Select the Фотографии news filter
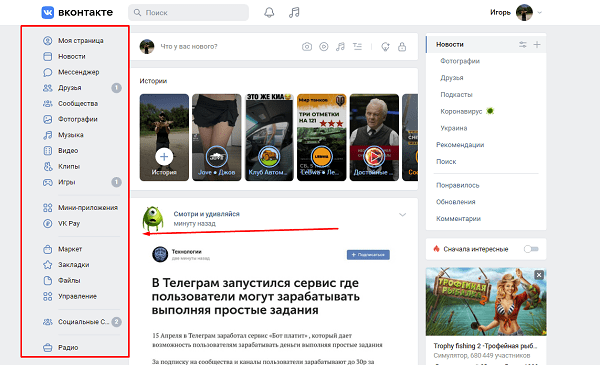The width and height of the screenshot is (600, 365). (x=460, y=61)
